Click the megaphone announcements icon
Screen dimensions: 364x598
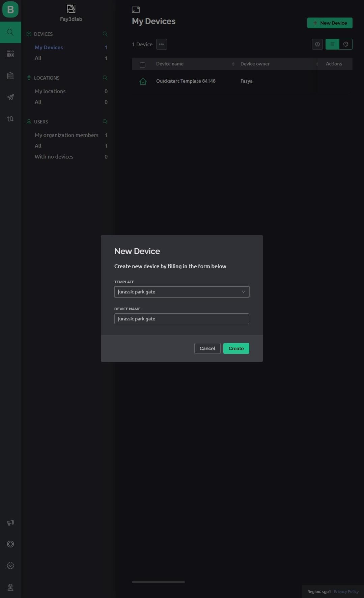[10, 523]
